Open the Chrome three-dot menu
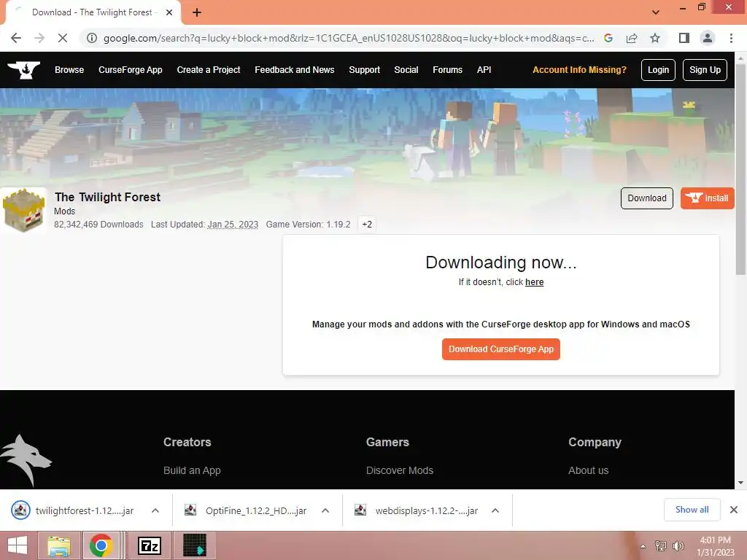This screenshot has height=560, width=747. tap(731, 38)
